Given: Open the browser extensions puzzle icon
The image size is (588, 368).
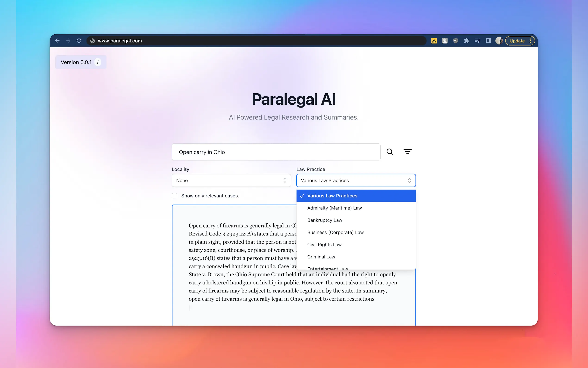Looking at the screenshot, I should click(x=466, y=41).
